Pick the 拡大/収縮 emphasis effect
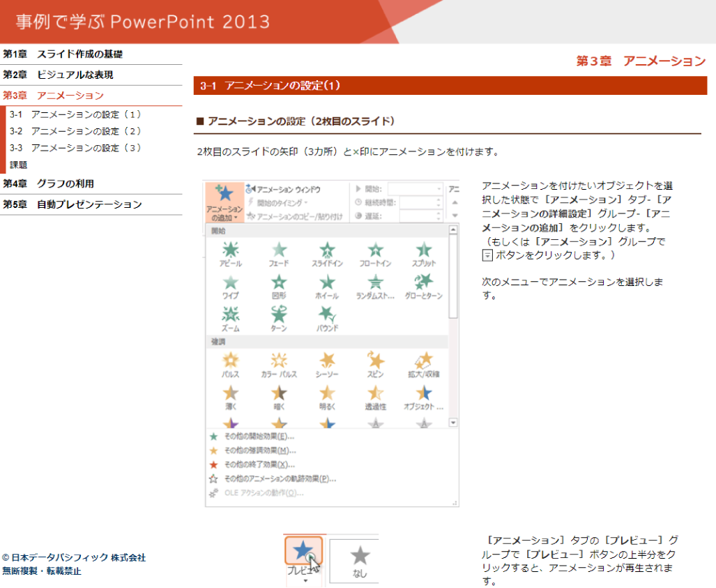 click(424, 365)
